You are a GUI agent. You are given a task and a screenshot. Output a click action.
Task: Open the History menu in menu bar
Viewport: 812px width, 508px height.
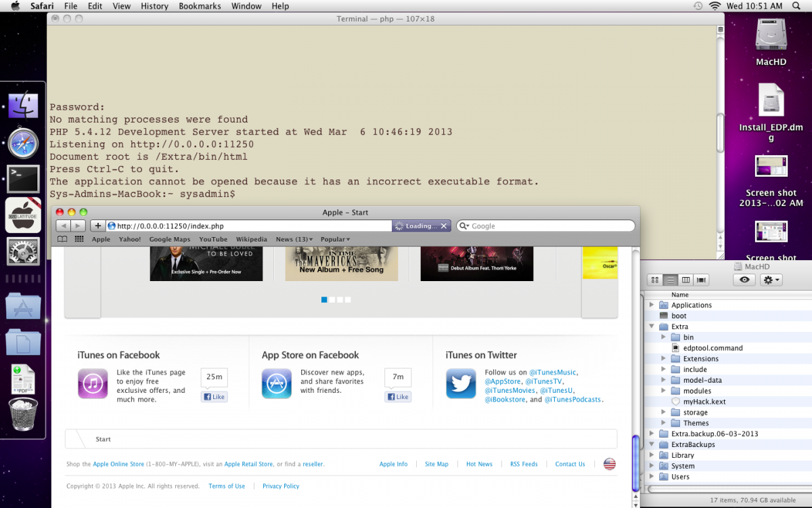(154, 6)
